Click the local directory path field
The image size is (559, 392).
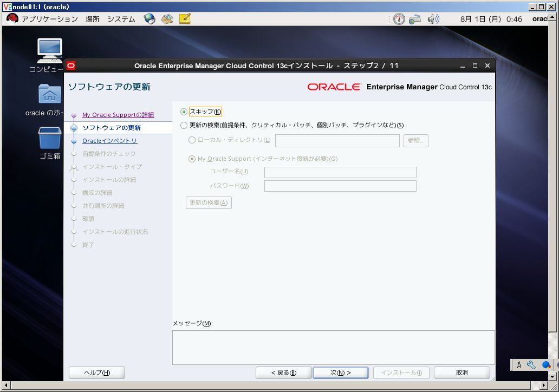(x=337, y=140)
